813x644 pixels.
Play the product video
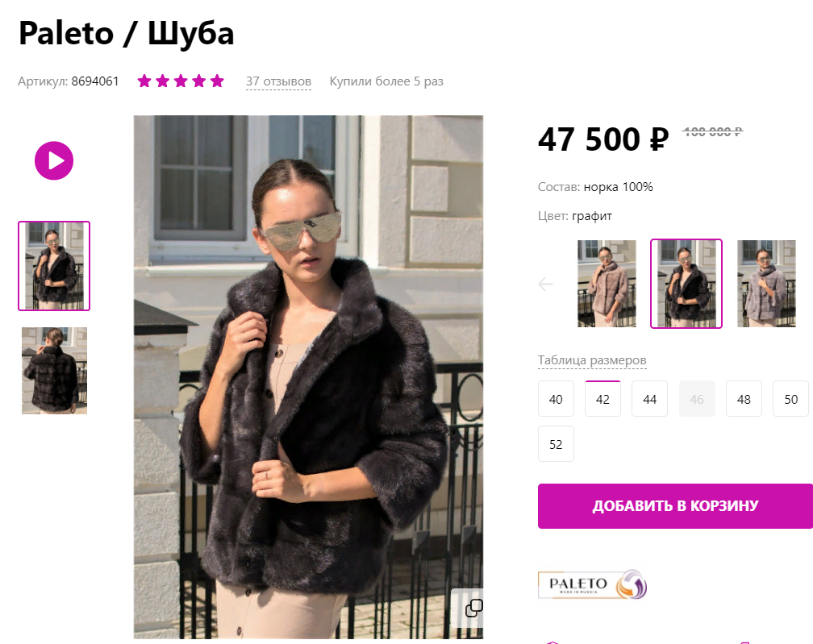click(x=54, y=160)
